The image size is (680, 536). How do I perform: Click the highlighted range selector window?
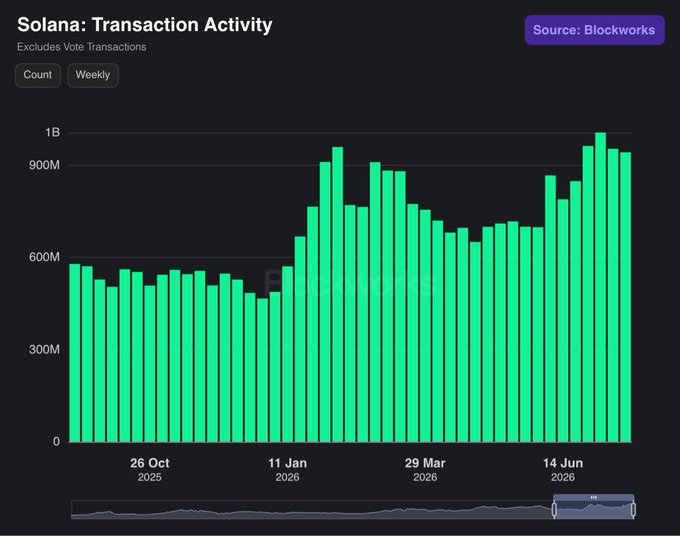coord(594,510)
